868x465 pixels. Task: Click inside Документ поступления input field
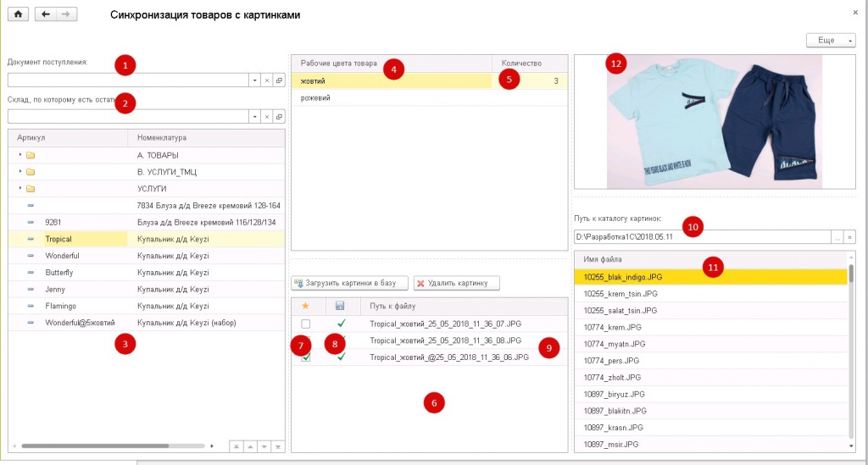pyautogui.click(x=128, y=80)
